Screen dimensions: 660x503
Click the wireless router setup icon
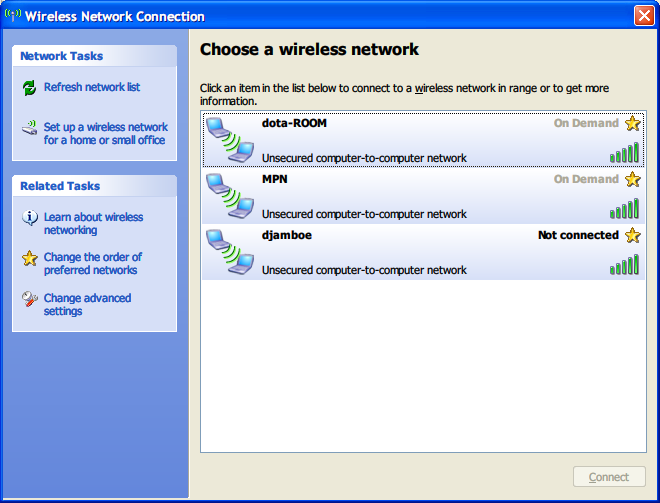click(29, 128)
